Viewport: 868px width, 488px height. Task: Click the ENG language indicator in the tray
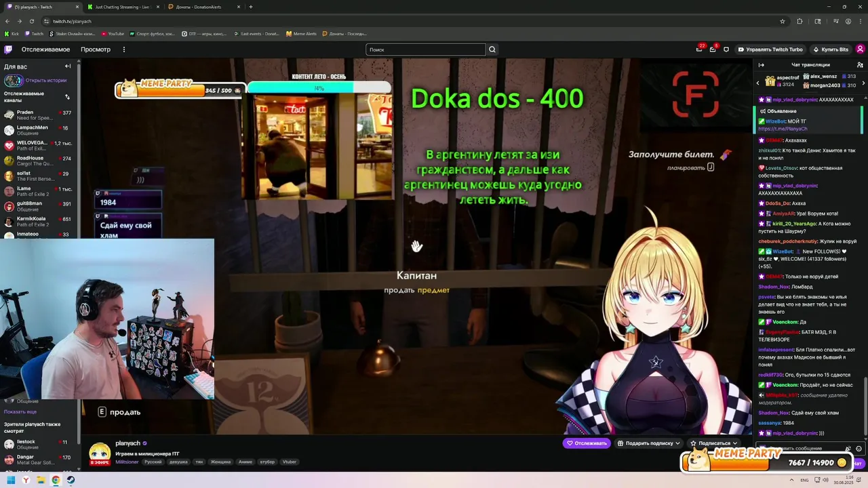click(x=804, y=480)
